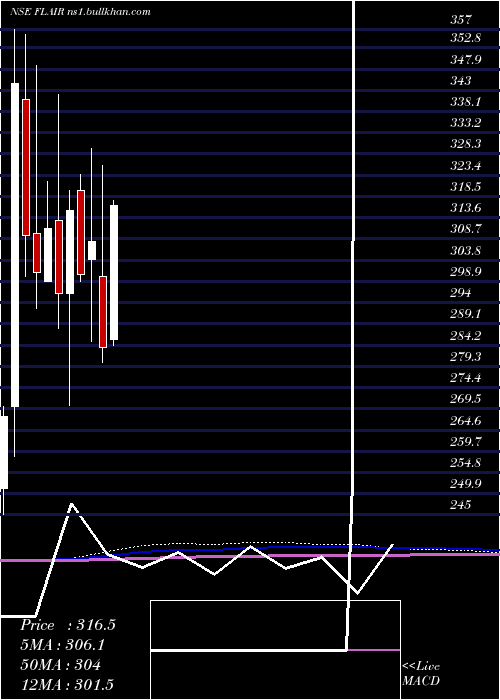The height and width of the screenshot is (700, 500).
Task: Click the NSE FLAIR ns1.bullkhan.com title text
Action: click(79, 12)
